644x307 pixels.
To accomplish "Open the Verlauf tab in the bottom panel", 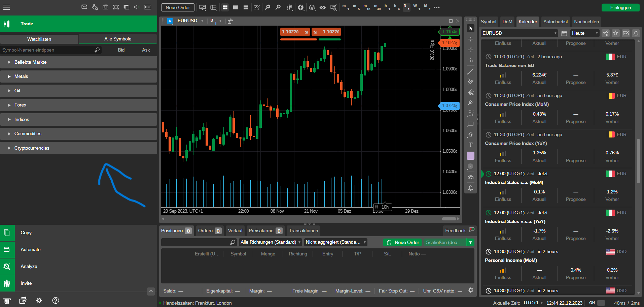I will click(235, 231).
